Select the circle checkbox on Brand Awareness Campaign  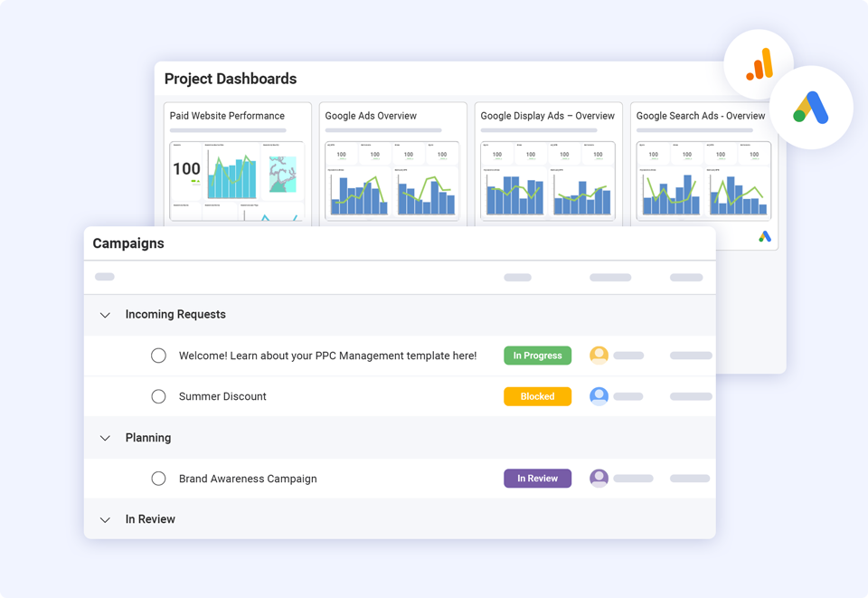pos(158,478)
